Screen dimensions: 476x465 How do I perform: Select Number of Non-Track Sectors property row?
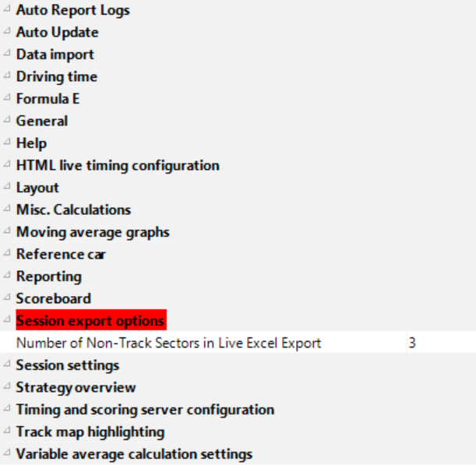click(x=168, y=343)
